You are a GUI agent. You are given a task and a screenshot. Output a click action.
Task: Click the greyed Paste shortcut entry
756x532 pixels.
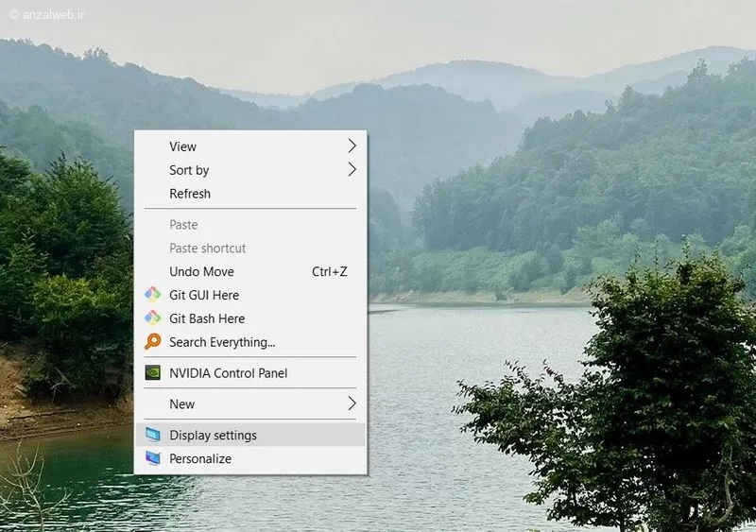pyautogui.click(x=250, y=248)
